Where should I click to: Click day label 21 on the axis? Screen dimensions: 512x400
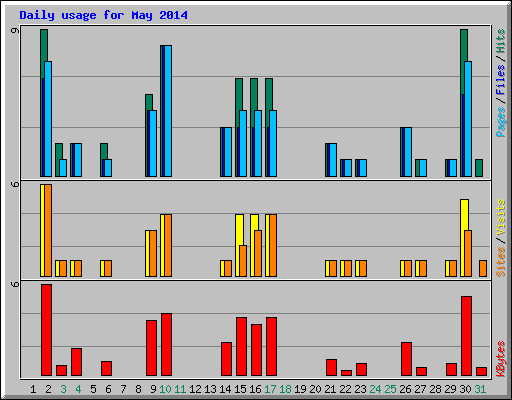click(x=330, y=389)
